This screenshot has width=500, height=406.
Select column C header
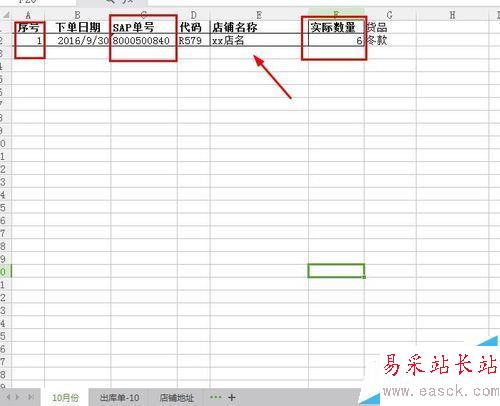144,15
